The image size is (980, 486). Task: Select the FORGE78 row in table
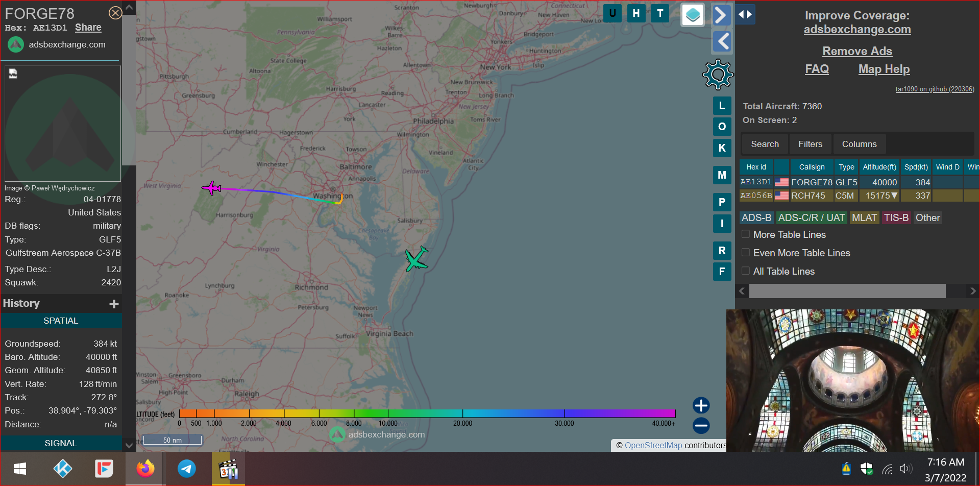(860, 182)
